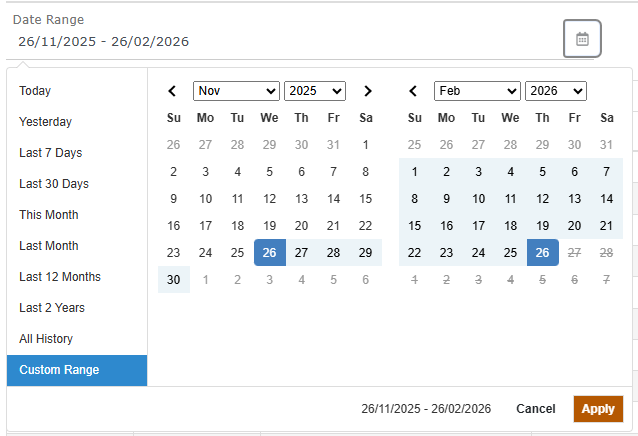Go to previous month on right calendar
Viewport: 638px width, 436px height.
click(x=414, y=91)
